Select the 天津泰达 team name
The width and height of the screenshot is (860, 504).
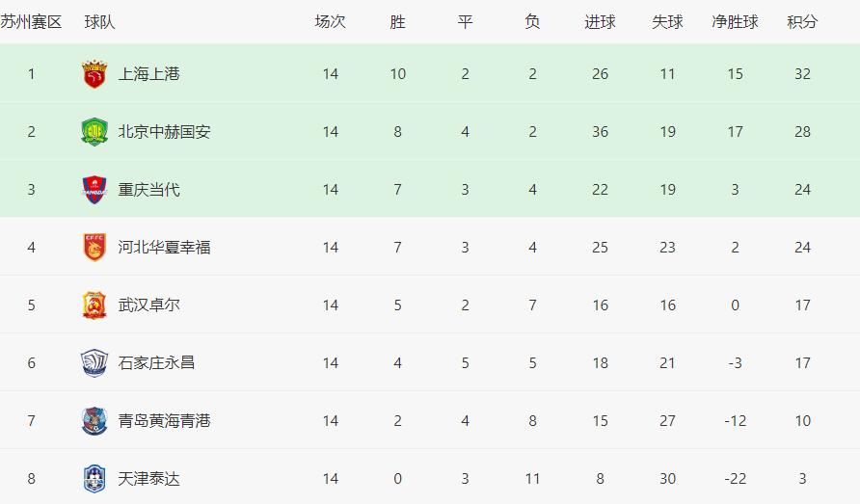pos(148,479)
